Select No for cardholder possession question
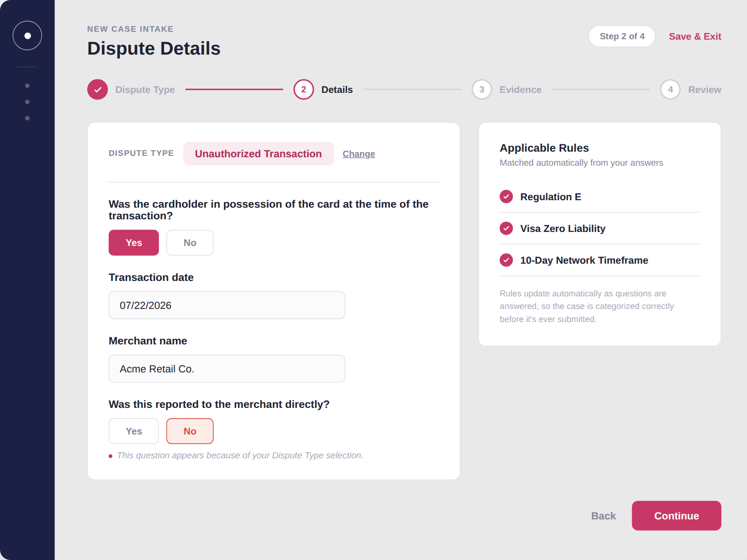747x560 pixels. coord(190,243)
